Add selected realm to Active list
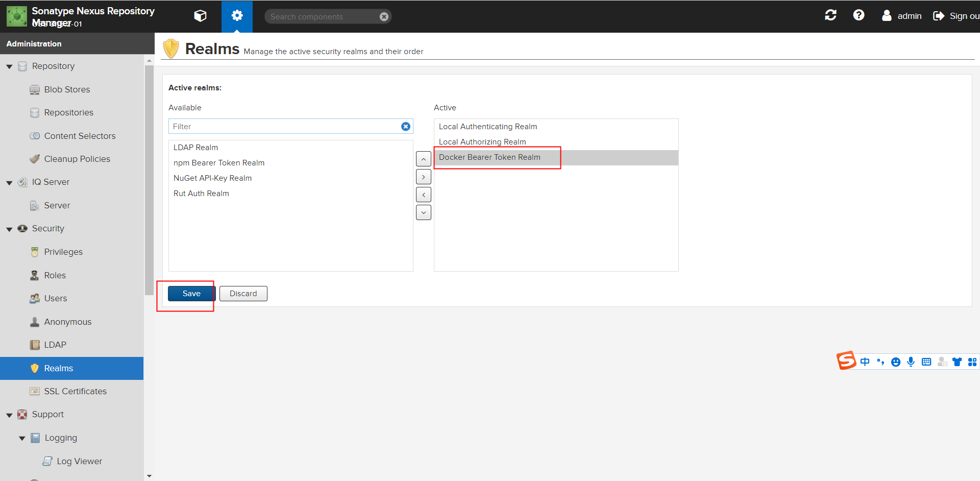The image size is (980, 481). tap(424, 177)
